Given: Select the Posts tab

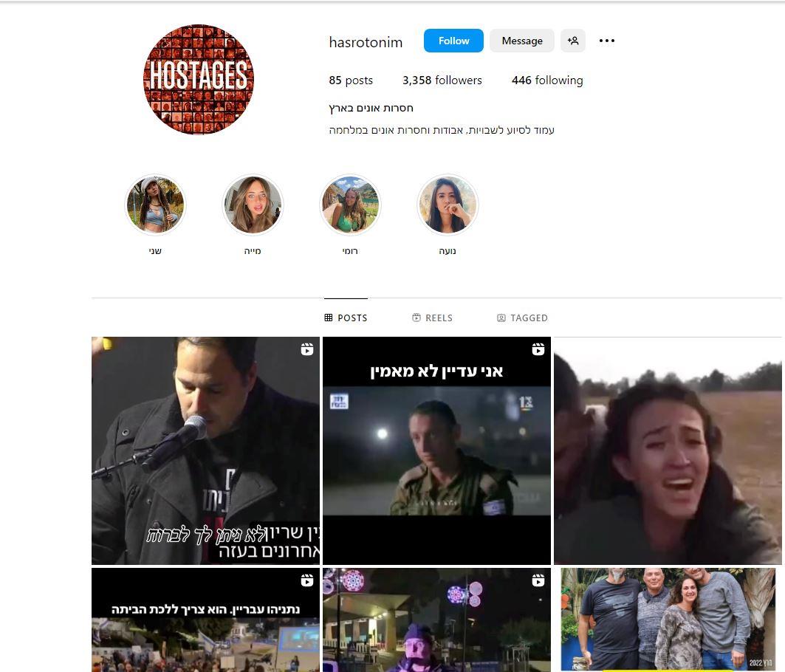Looking at the screenshot, I should click(x=346, y=318).
